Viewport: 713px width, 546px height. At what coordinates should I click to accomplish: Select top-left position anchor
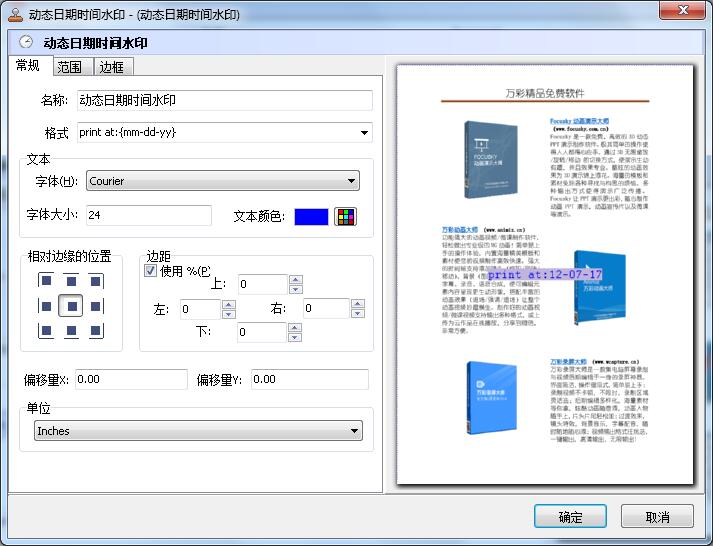[x=45, y=281]
